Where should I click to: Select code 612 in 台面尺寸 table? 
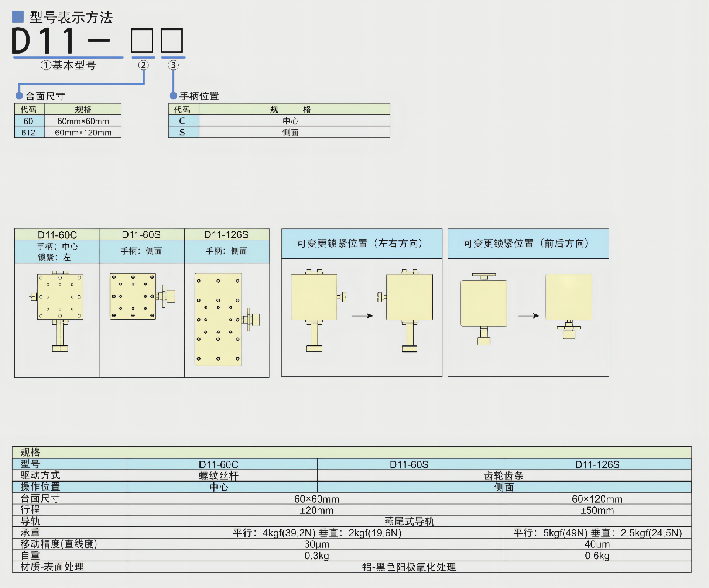(29, 133)
